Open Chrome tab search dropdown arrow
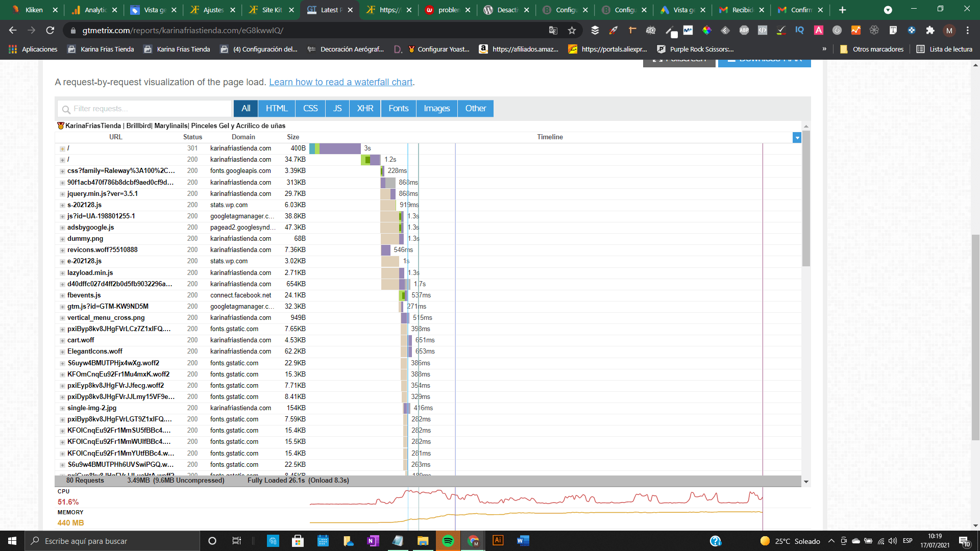Viewport: 980px width, 551px height. 888,10
